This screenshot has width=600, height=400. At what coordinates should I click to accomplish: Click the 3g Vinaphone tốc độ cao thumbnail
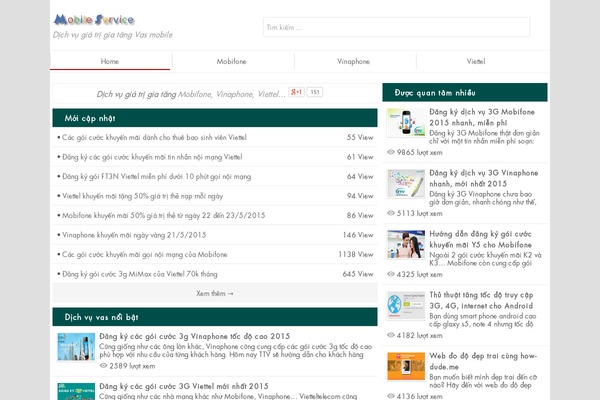click(x=76, y=346)
